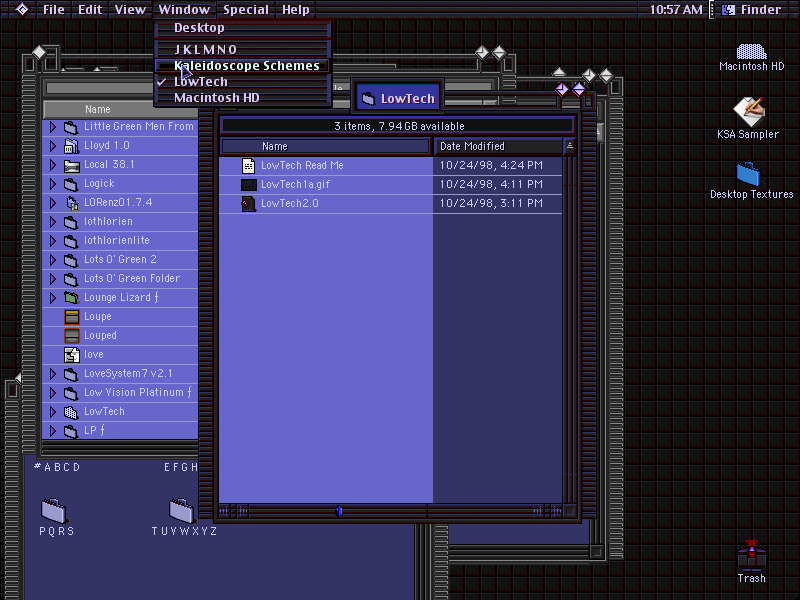Expand the Lounge Lizard ƒ triangle
The height and width of the screenshot is (600, 800).
[53, 298]
